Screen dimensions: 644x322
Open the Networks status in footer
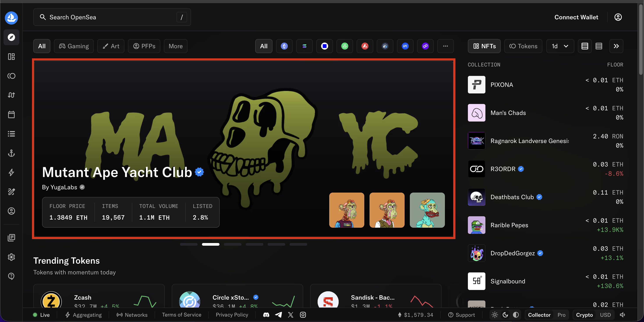coord(132,315)
